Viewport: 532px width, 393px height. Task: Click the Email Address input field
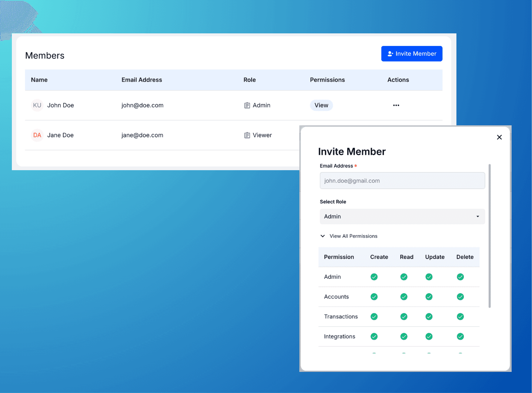click(x=402, y=181)
